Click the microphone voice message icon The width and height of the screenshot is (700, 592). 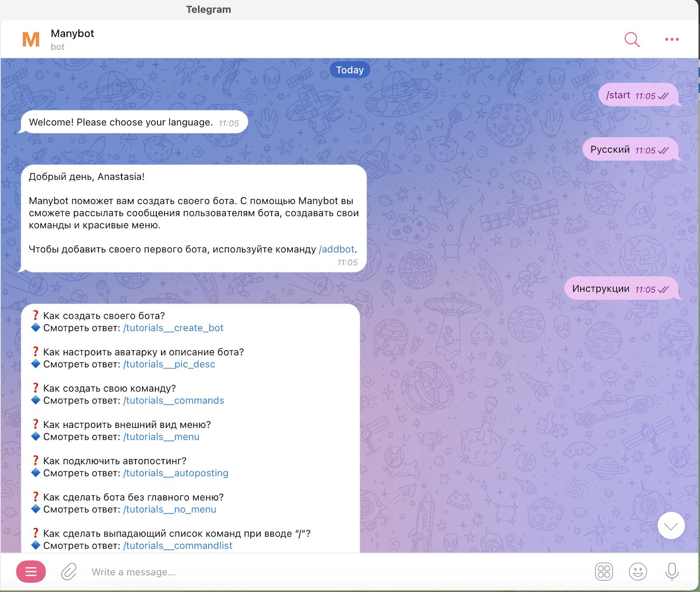point(672,571)
